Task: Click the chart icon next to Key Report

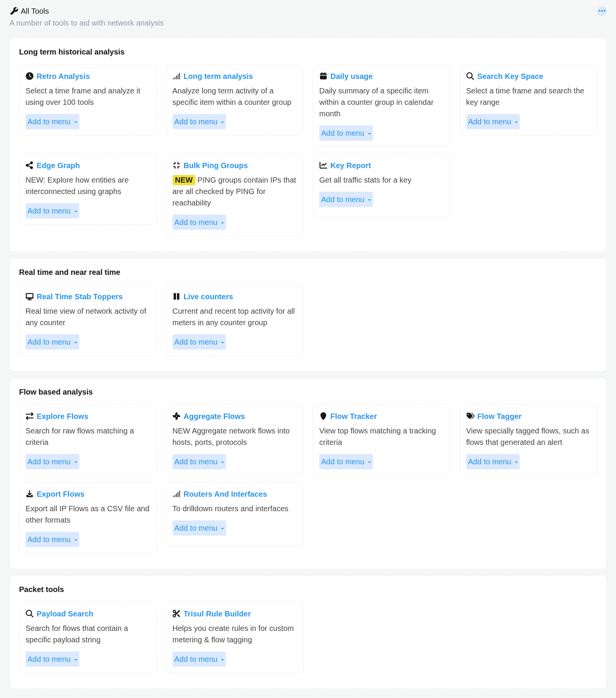Action: click(x=323, y=165)
